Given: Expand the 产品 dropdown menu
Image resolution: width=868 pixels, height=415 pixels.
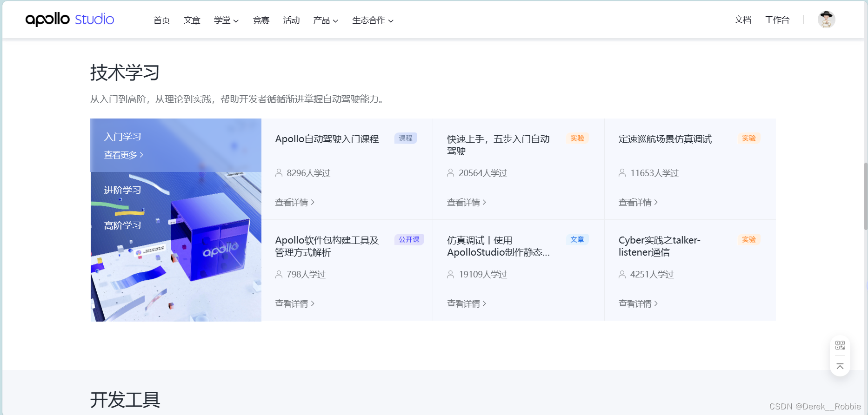Looking at the screenshot, I should [x=326, y=20].
